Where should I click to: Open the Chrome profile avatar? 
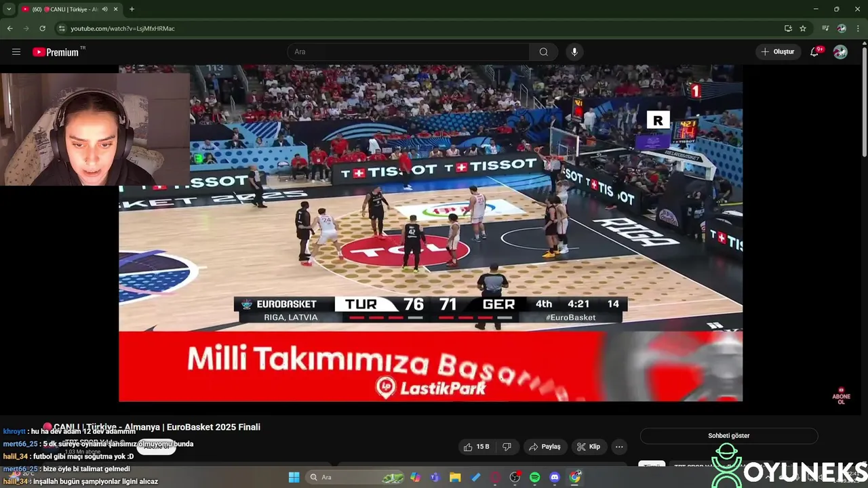click(842, 28)
